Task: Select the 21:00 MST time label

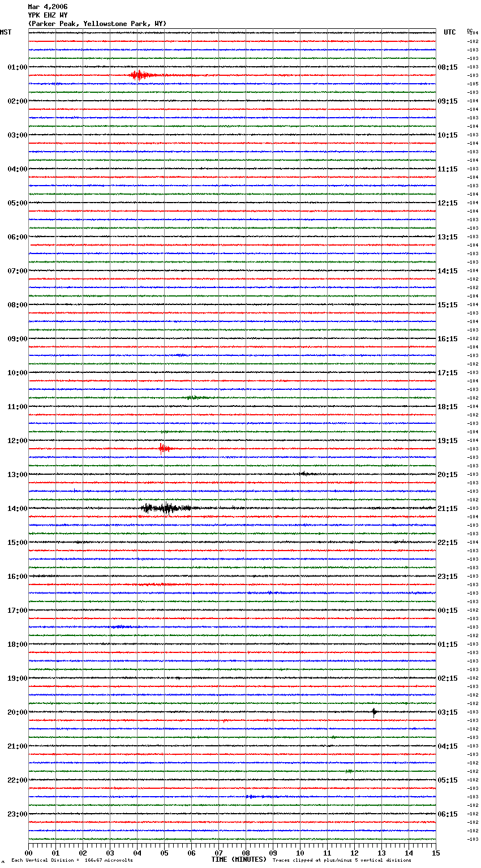Action: point(18,746)
